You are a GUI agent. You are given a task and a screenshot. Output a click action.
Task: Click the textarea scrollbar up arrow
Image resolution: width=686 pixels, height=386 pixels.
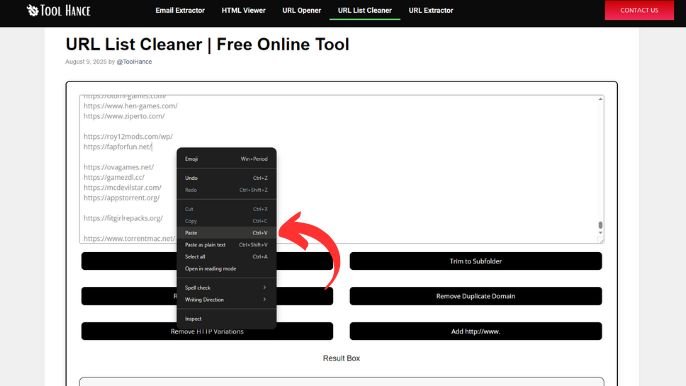600,99
